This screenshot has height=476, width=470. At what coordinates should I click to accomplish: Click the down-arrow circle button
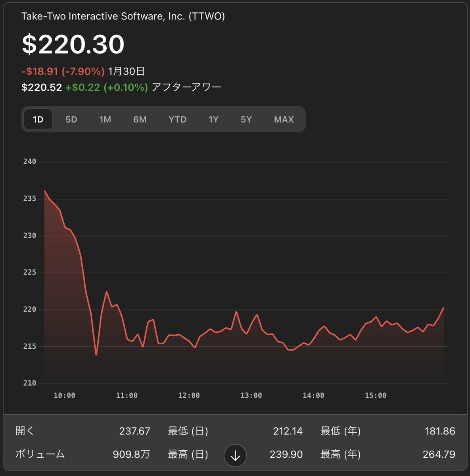pyautogui.click(x=235, y=456)
